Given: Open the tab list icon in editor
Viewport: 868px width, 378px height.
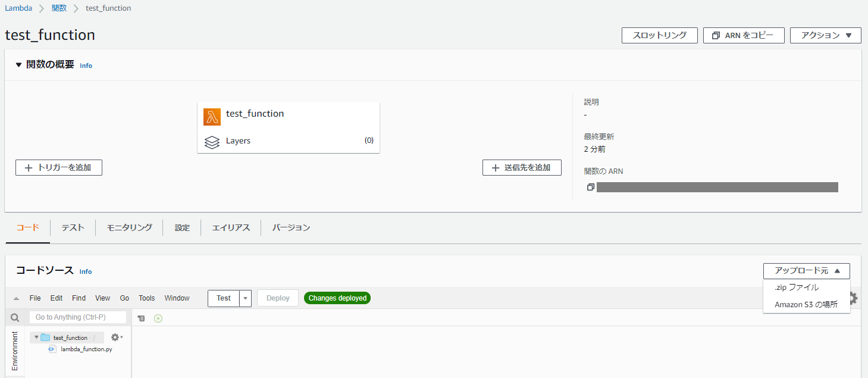Looking at the screenshot, I should pyautogui.click(x=141, y=318).
